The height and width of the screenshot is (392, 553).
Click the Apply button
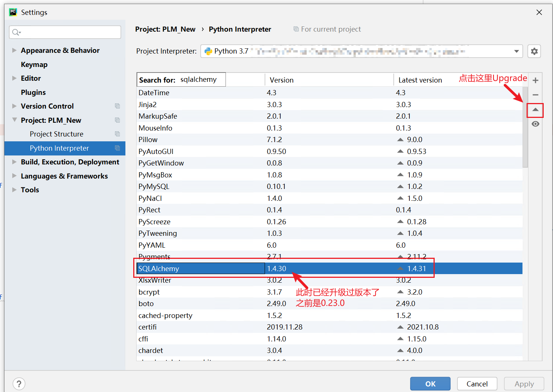click(524, 384)
